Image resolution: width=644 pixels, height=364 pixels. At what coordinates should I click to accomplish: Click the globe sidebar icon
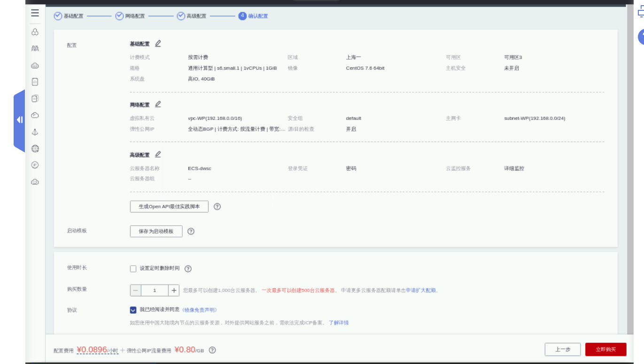pos(35,149)
